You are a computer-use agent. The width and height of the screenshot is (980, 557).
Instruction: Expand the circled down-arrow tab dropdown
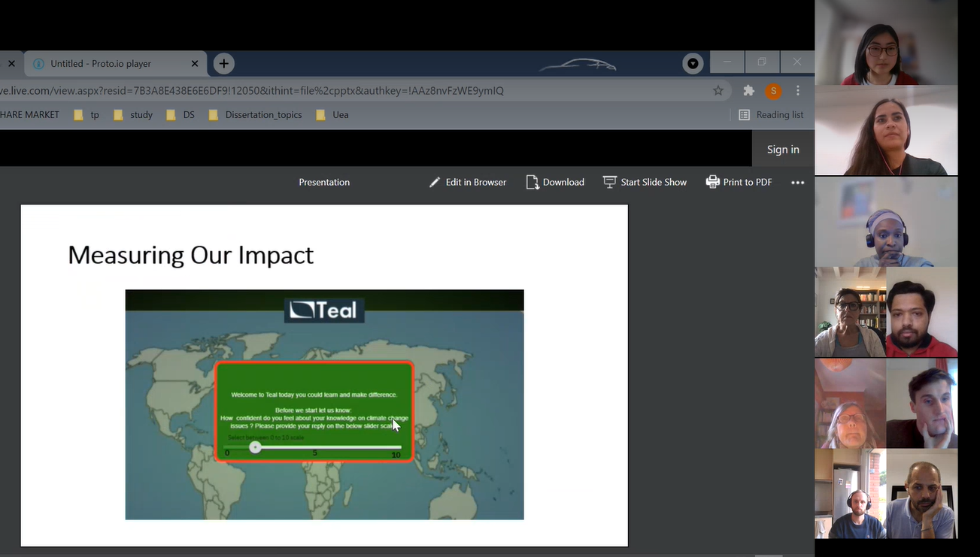coord(693,64)
